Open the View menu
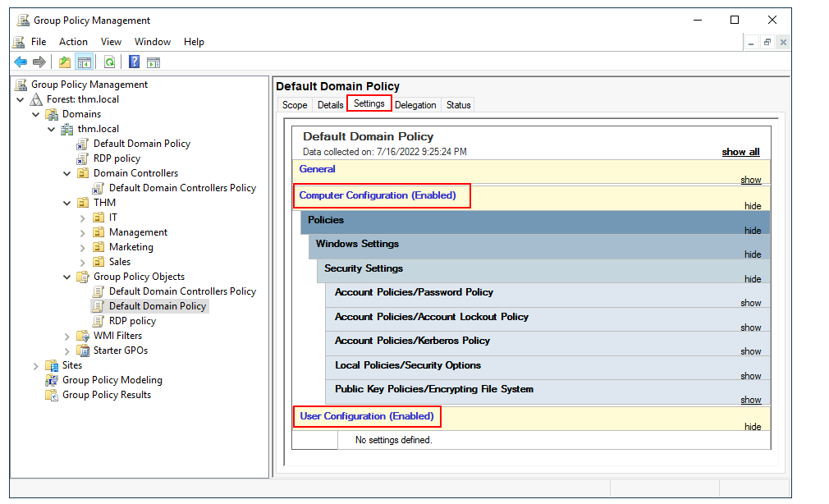The height and width of the screenshot is (504, 829). pos(111,42)
